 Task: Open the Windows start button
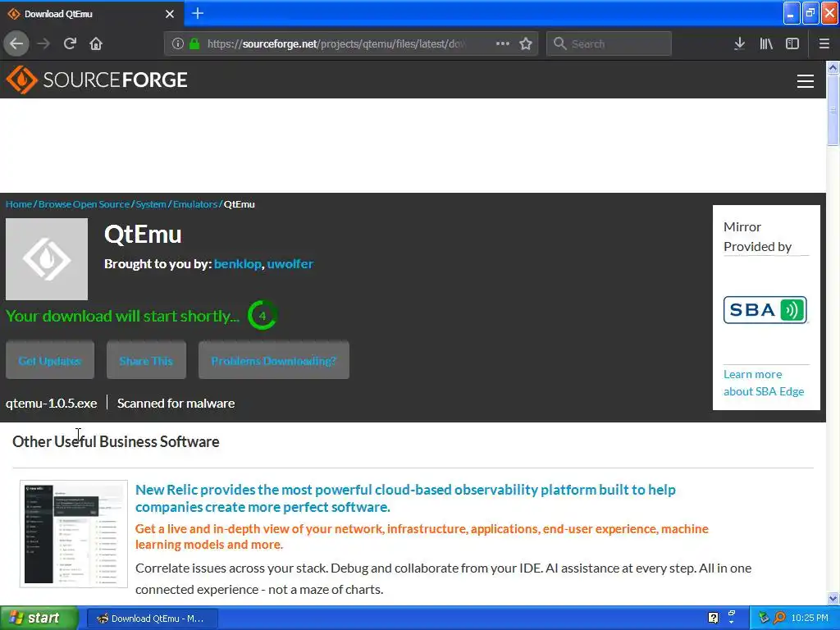[x=39, y=619]
